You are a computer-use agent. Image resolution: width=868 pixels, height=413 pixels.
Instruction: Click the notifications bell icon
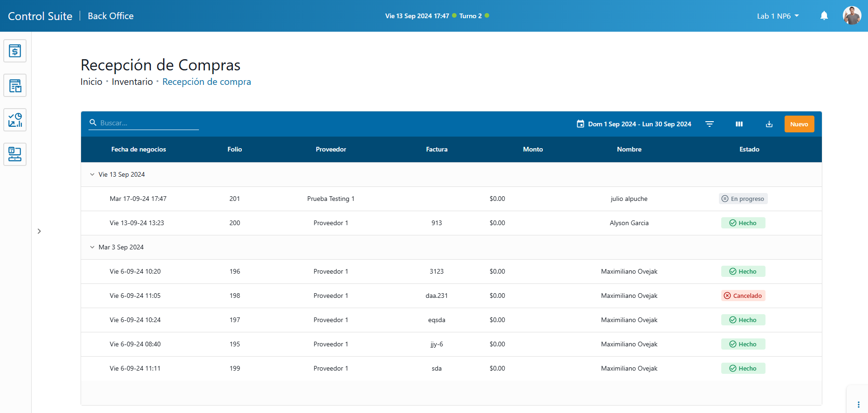point(824,16)
